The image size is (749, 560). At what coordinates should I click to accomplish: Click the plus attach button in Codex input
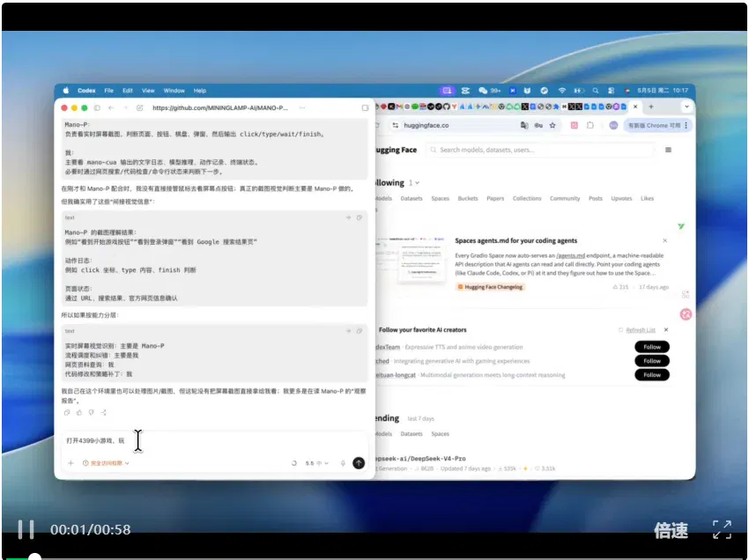coord(70,463)
